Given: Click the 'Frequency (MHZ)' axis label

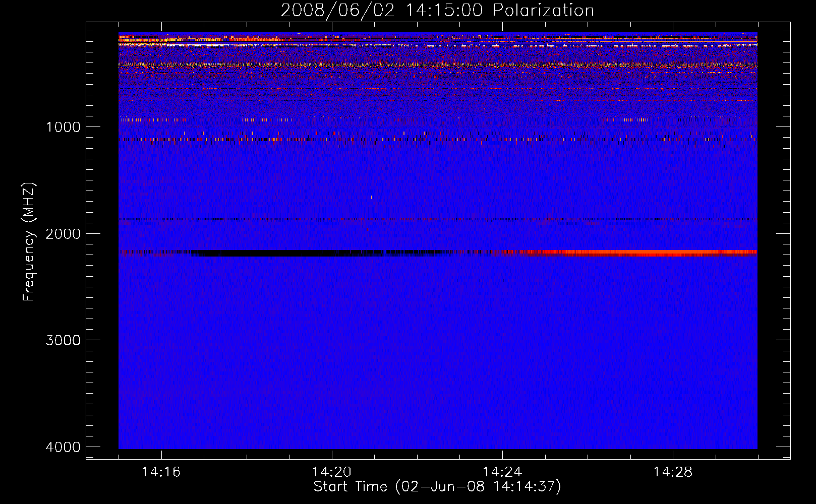Looking at the screenshot, I should [x=29, y=242].
